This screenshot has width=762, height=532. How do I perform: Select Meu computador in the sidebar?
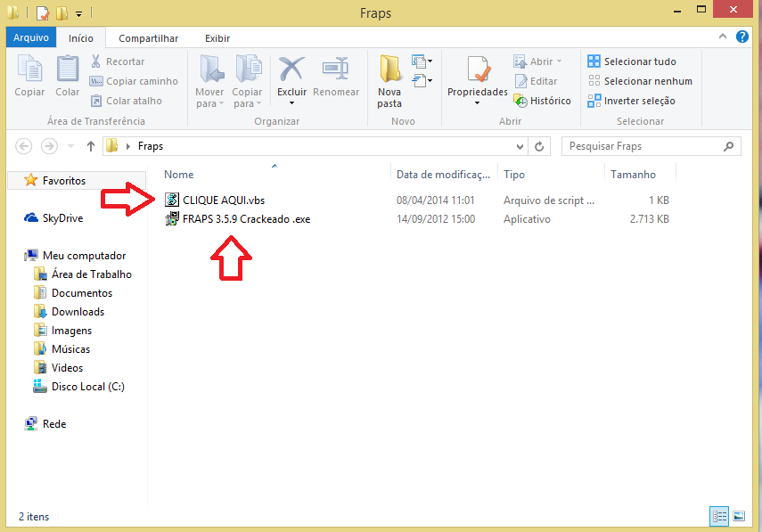[x=75, y=256]
